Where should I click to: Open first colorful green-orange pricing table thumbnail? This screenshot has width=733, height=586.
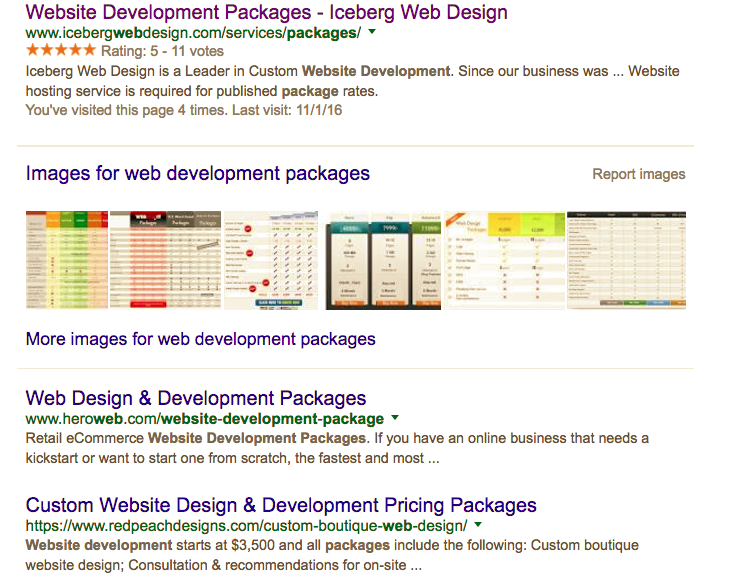67,260
